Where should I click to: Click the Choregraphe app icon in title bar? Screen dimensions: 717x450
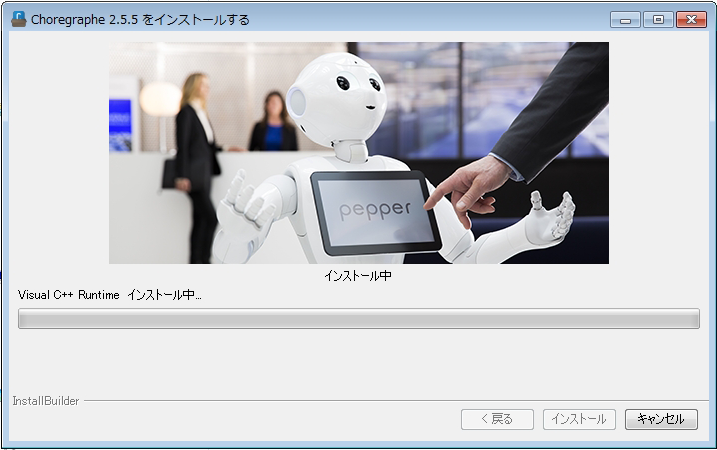[x=18, y=19]
